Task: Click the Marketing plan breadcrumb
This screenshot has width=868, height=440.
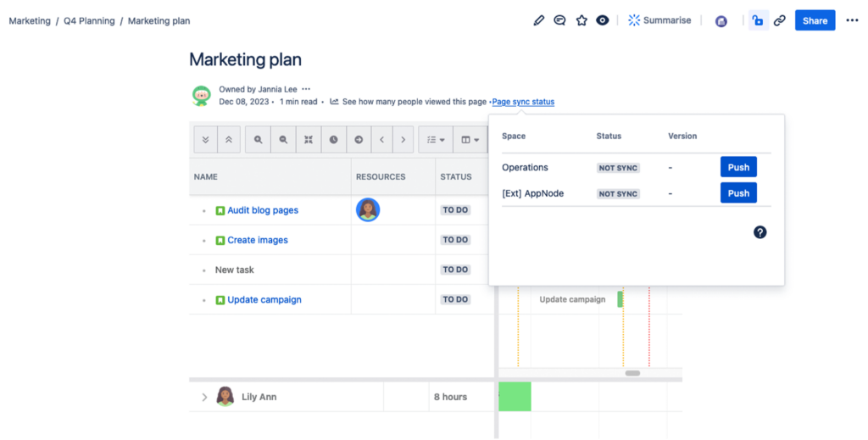Action: click(x=159, y=20)
